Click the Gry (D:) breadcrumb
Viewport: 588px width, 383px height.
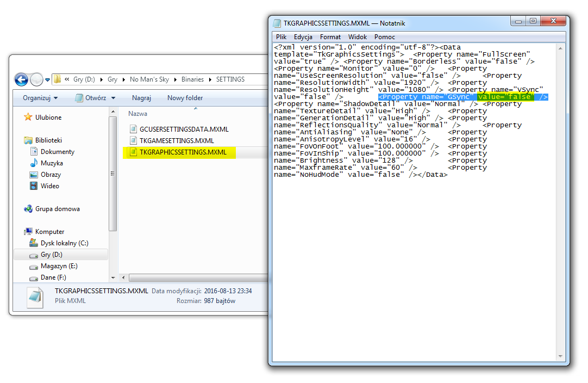[84, 79]
